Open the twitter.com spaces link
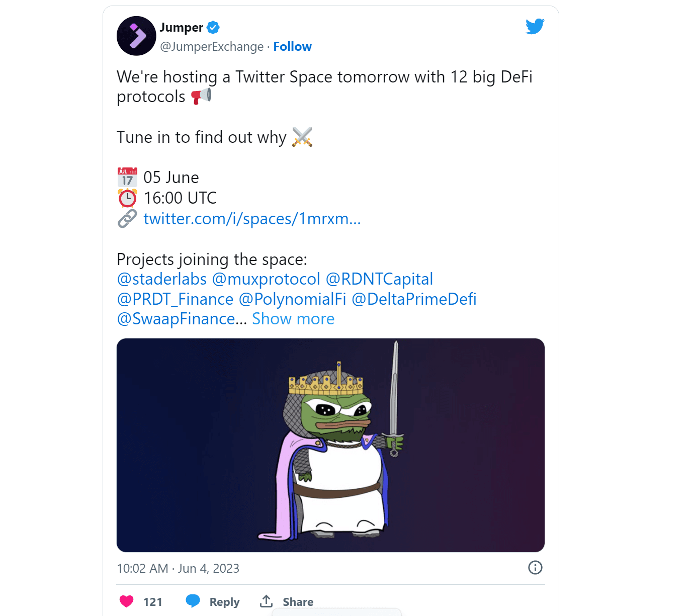 coord(252,219)
